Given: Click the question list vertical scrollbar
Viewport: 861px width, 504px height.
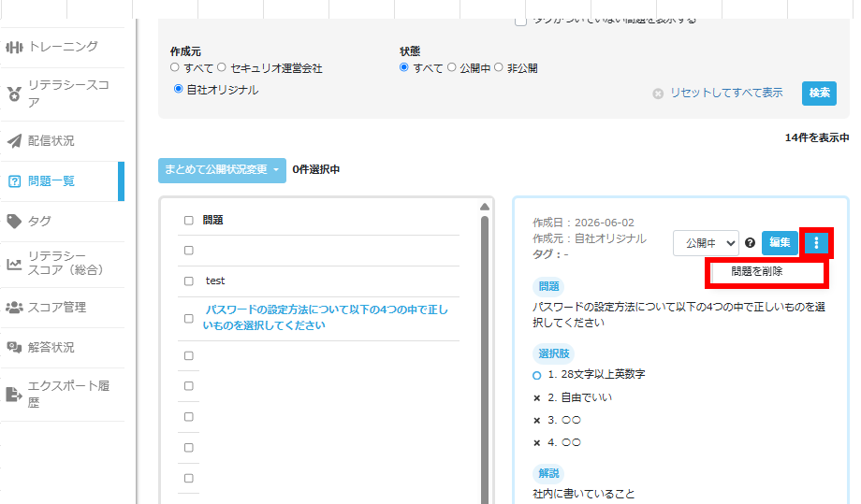Looking at the screenshot, I should coord(485,359).
